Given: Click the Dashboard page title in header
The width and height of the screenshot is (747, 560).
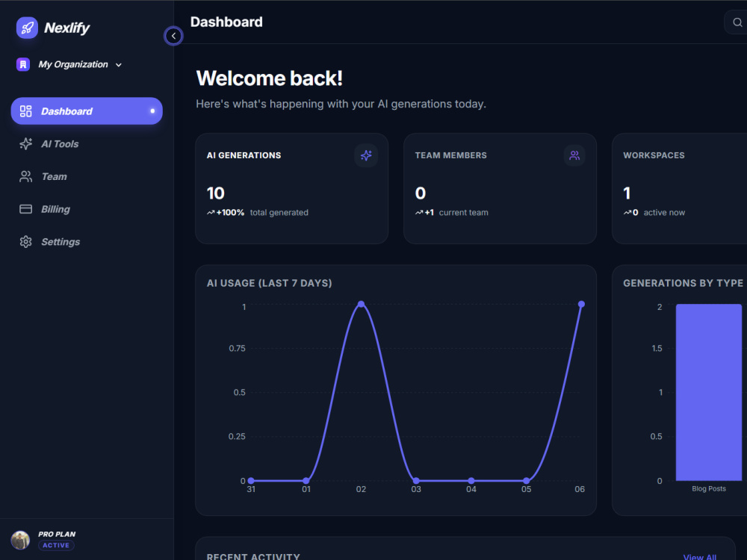Looking at the screenshot, I should point(226,22).
